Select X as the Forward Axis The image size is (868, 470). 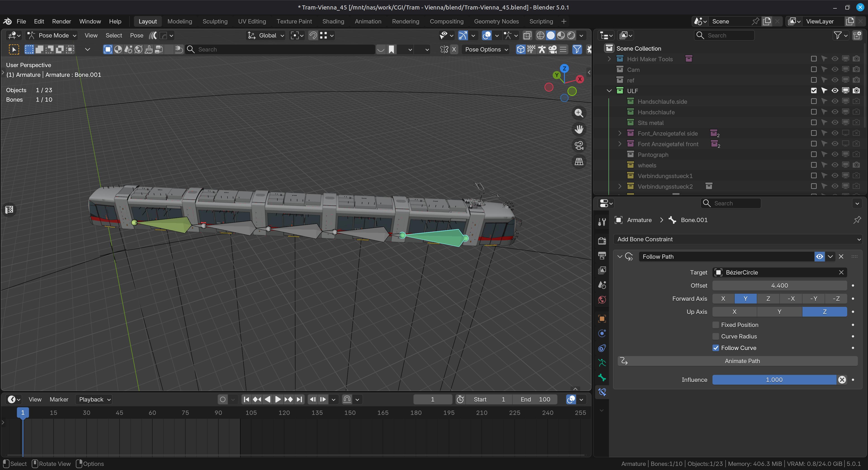click(723, 298)
